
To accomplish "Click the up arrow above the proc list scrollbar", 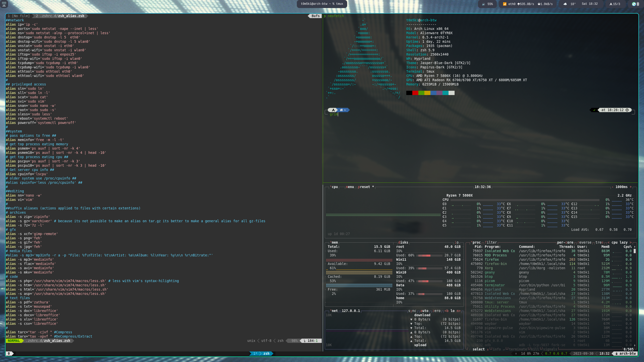I will [635, 247].
